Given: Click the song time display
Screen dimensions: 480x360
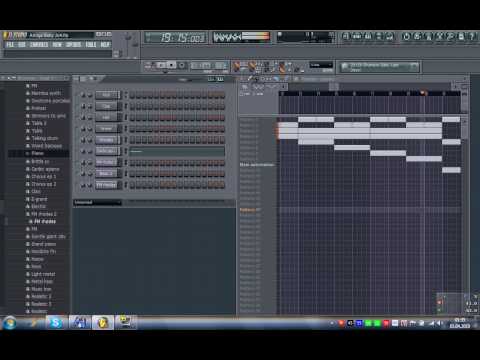Looking at the screenshot, I should point(176,37).
